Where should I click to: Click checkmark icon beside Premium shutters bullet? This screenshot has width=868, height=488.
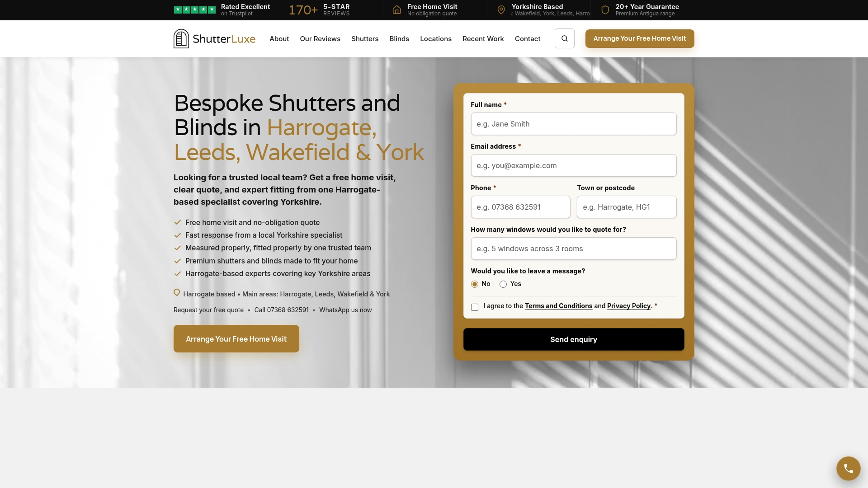click(178, 261)
